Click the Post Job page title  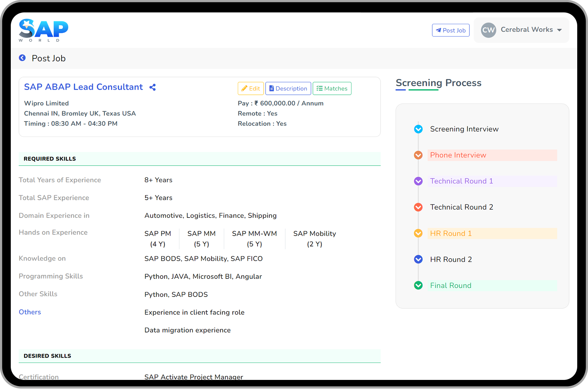(x=49, y=58)
